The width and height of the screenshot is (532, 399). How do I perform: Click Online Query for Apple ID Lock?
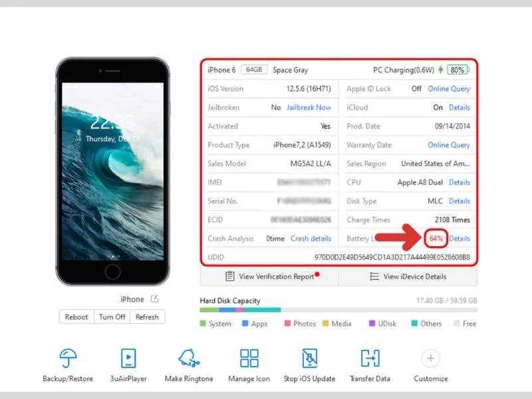(448, 88)
